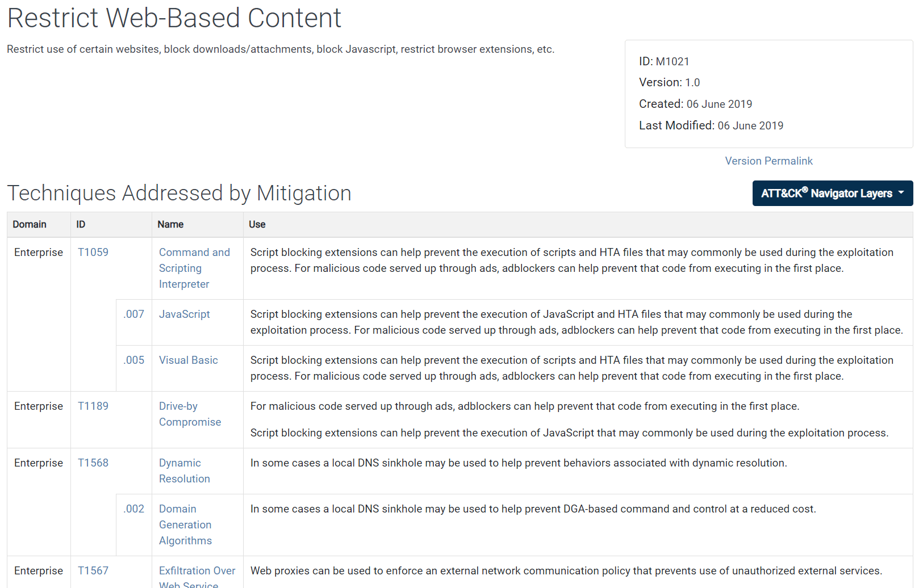The image size is (923, 588).
Task: Click the Domain column header
Action: pyautogui.click(x=30, y=225)
